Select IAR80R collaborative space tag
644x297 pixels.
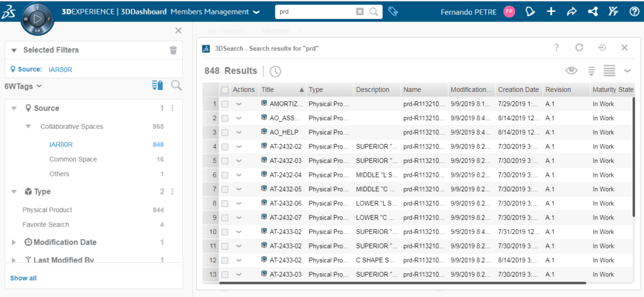[61, 145]
